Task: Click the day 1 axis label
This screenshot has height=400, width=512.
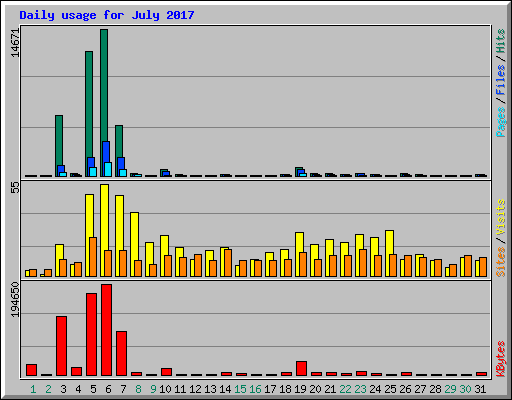Action: coord(33,389)
